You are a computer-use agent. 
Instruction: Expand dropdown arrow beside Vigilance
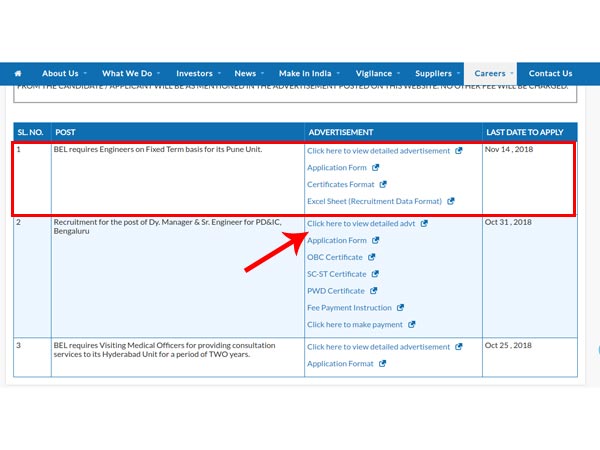pos(398,73)
